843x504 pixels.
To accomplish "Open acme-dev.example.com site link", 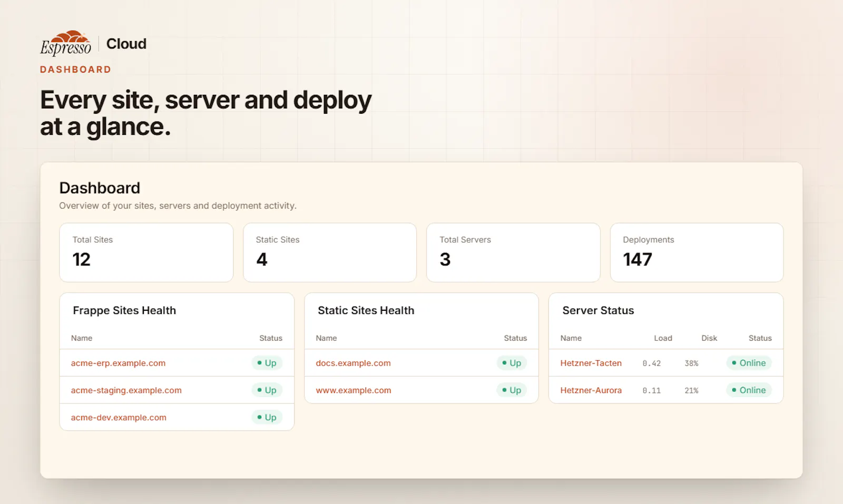I will pos(119,418).
